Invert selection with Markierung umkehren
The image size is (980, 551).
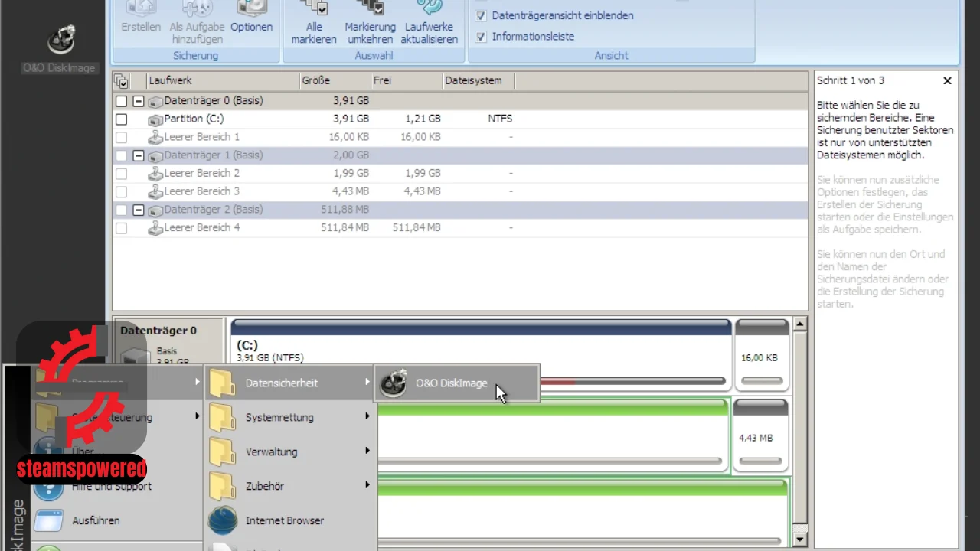click(x=370, y=23)
